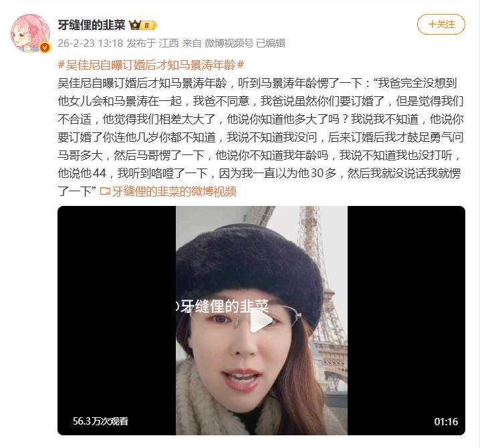Viewport: 480px width, 448px height.
Task: Click the video camera icon before video link
Action: pyautogui.click(x=105, y=192)
